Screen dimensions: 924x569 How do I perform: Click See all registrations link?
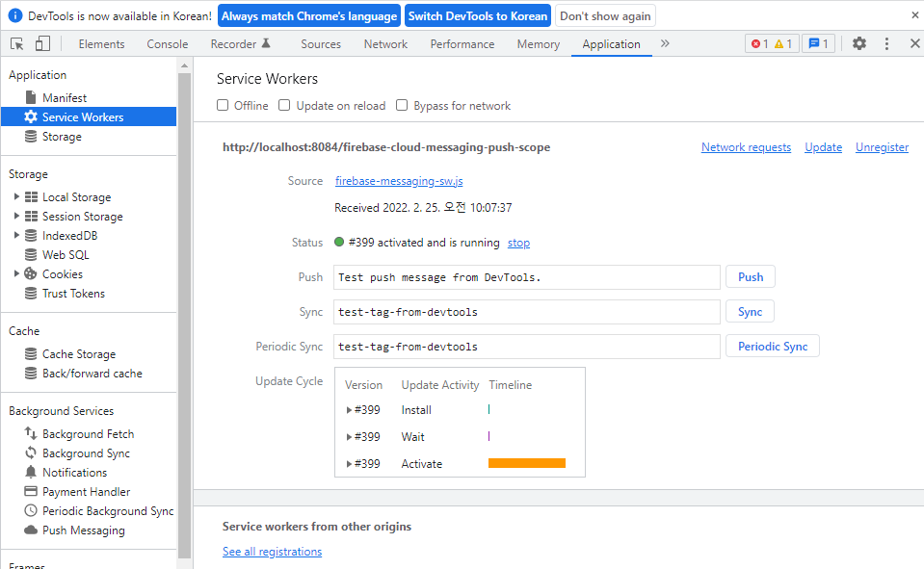tap(273, 552)
